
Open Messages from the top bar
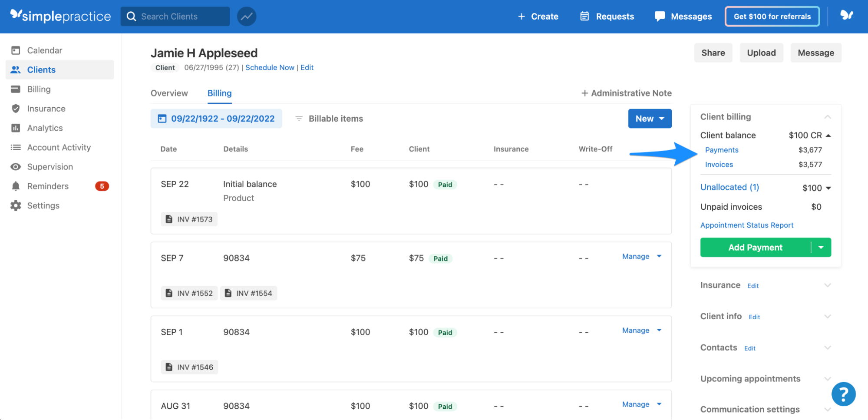(691, 16)
